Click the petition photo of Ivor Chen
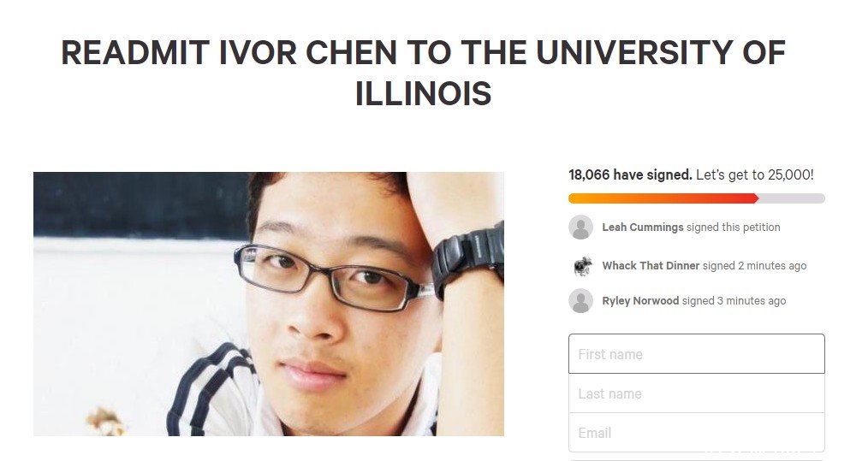Viewport: 868px width, 461px height. coord(269,304)
